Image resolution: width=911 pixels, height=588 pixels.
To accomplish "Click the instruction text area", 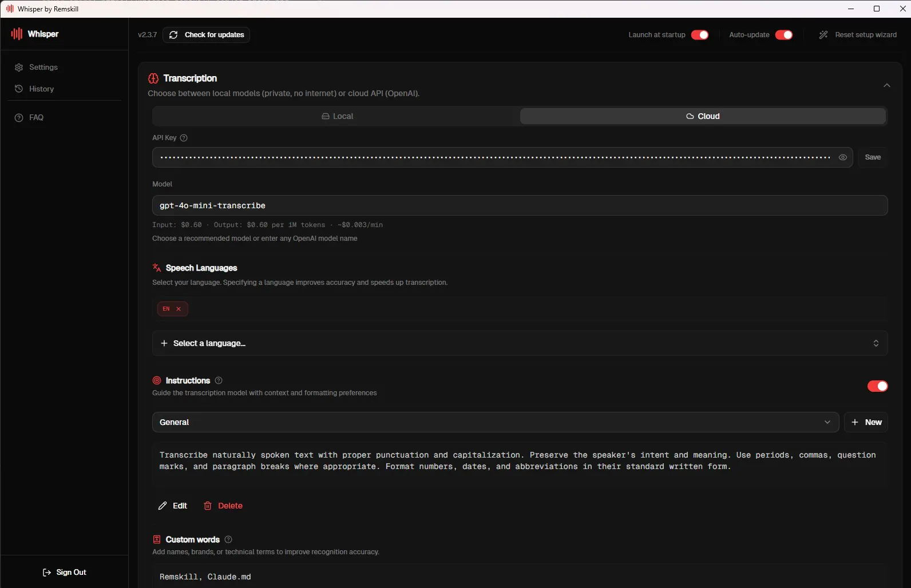I will [x=520, y=464].
